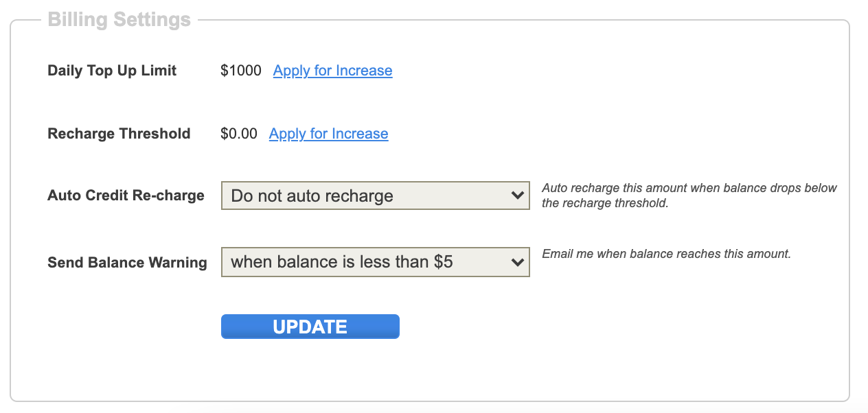Click Apply for Increase beside Daily Top Up Limit
Image resolution: width=868 pixels, height=413 pixels.
[x=332, y=71]
